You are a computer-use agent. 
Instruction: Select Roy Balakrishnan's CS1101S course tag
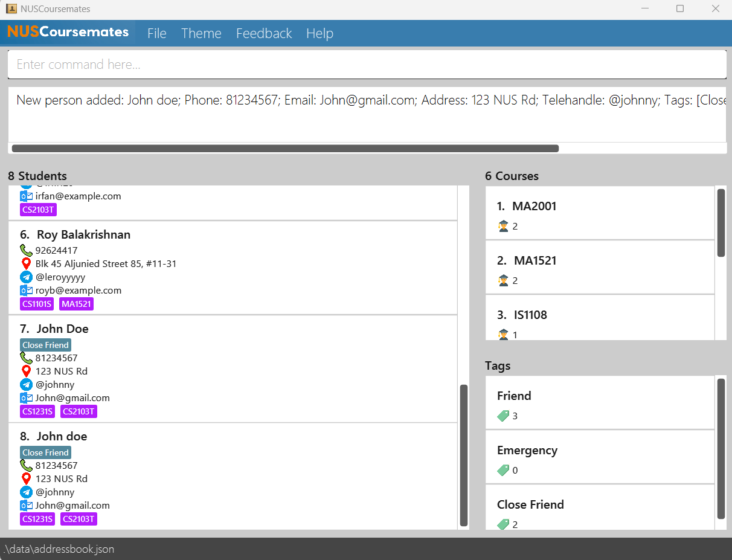pos(37,304)
